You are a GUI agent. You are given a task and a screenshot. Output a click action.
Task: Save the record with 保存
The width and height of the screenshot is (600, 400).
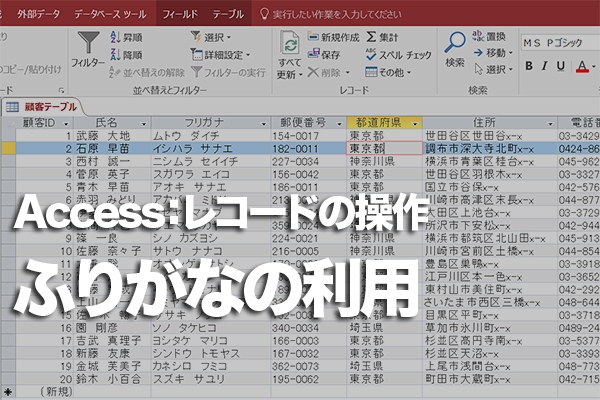tap(324, 54)
